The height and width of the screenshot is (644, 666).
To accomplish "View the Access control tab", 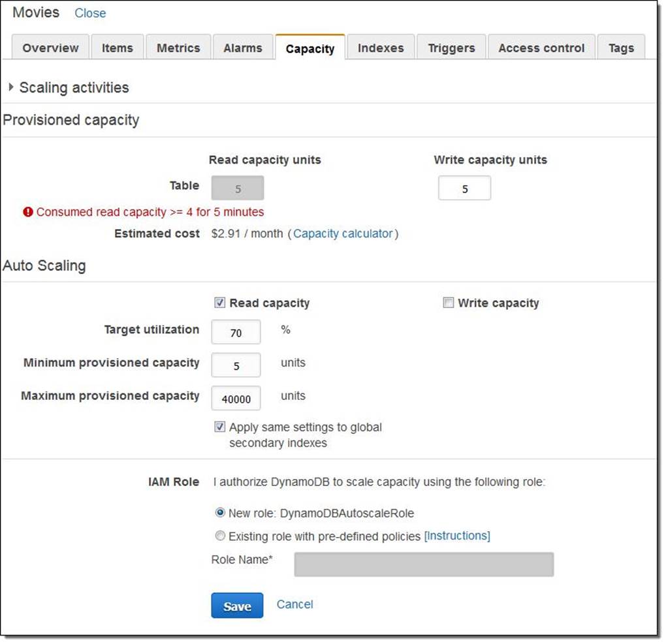I will coord(541,48).
